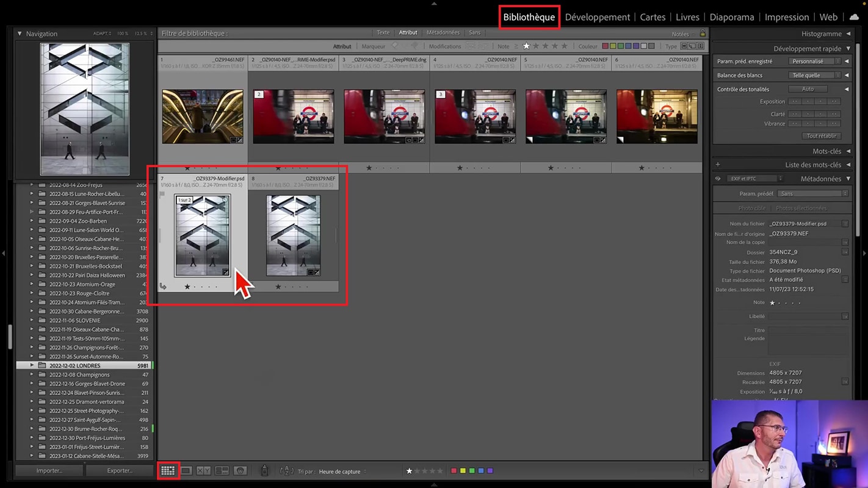Open the Param. prédéf Sans dropdown

pos(813,193)
